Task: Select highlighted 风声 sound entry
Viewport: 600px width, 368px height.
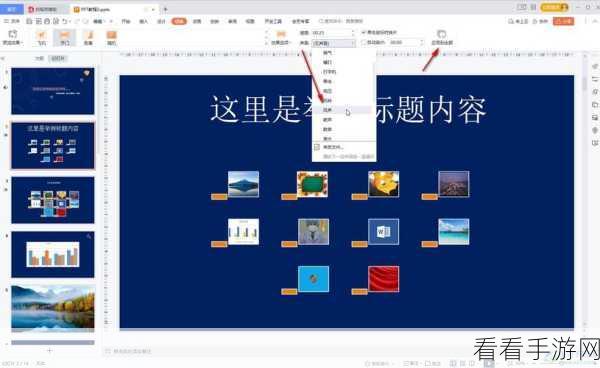Action: coord(342,110)
